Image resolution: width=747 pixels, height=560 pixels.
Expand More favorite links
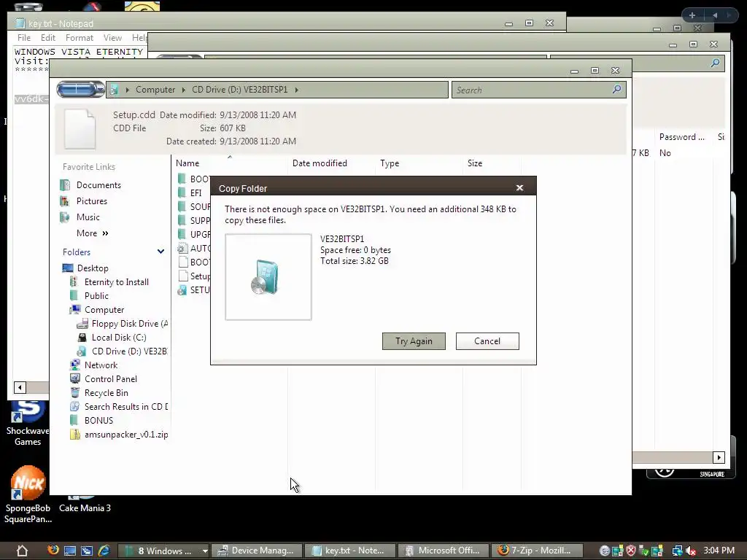point(93,233)
